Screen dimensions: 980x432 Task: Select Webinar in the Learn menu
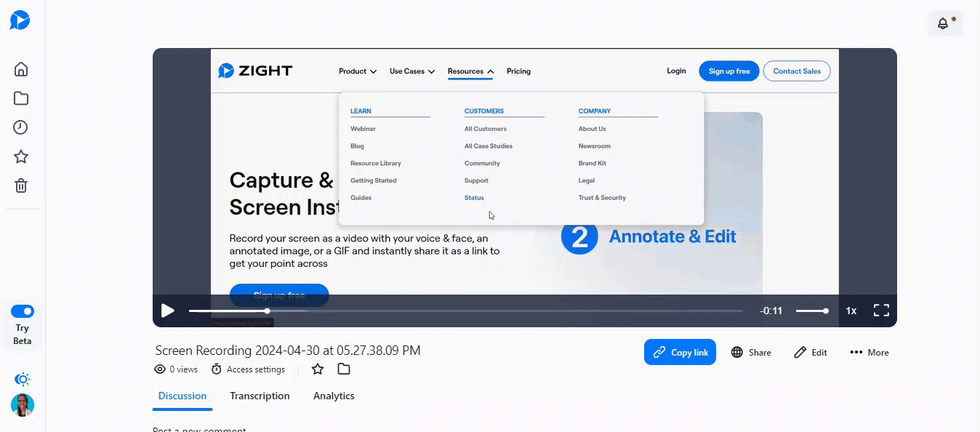tap(363, 129)
